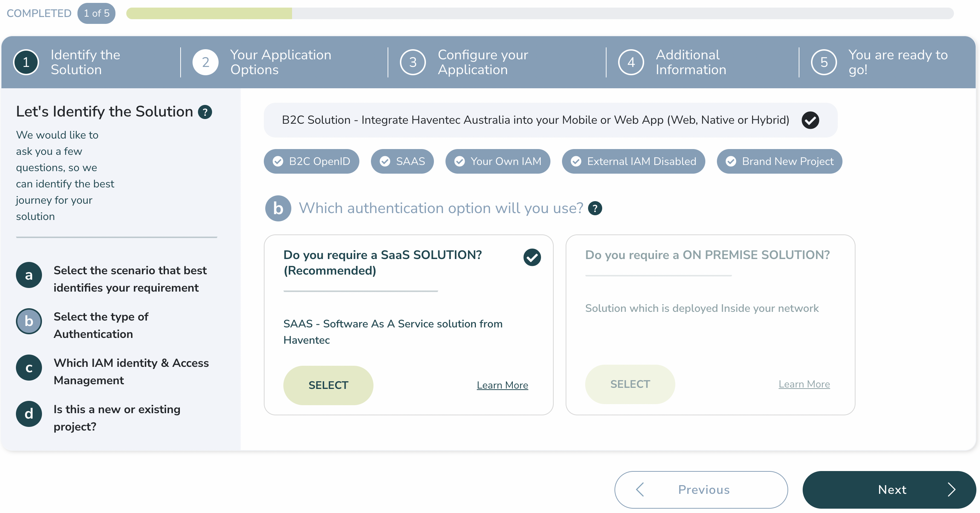
Task: Open Learn More for SaaS Solution
Action: pos(502,385)
